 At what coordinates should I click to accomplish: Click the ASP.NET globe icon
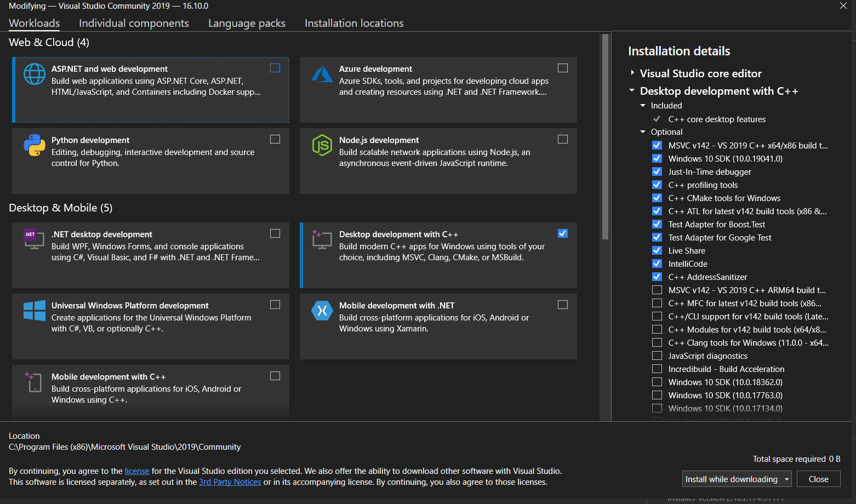coord(35,74)
